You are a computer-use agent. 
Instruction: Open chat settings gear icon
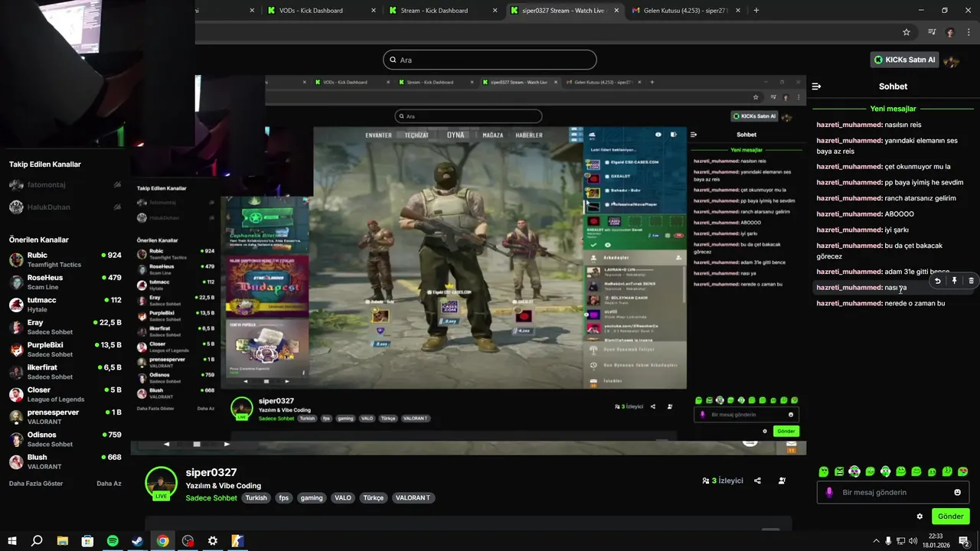coord(920,517)
